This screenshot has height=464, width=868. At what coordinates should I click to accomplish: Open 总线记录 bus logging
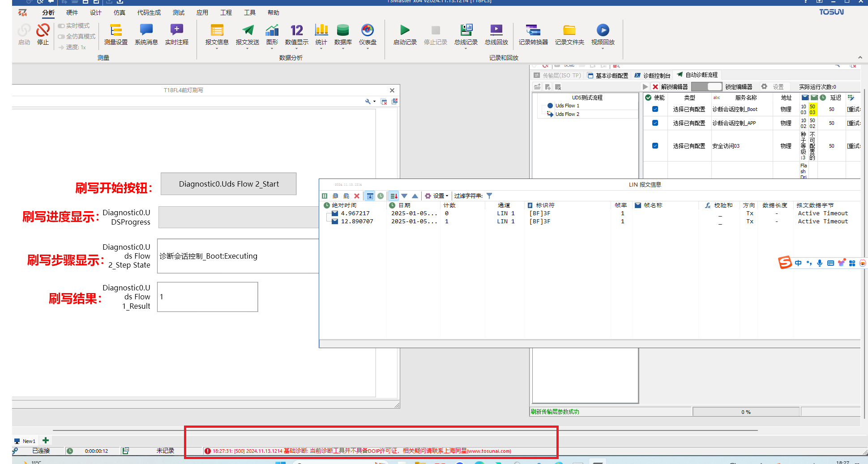click(466, 34)
